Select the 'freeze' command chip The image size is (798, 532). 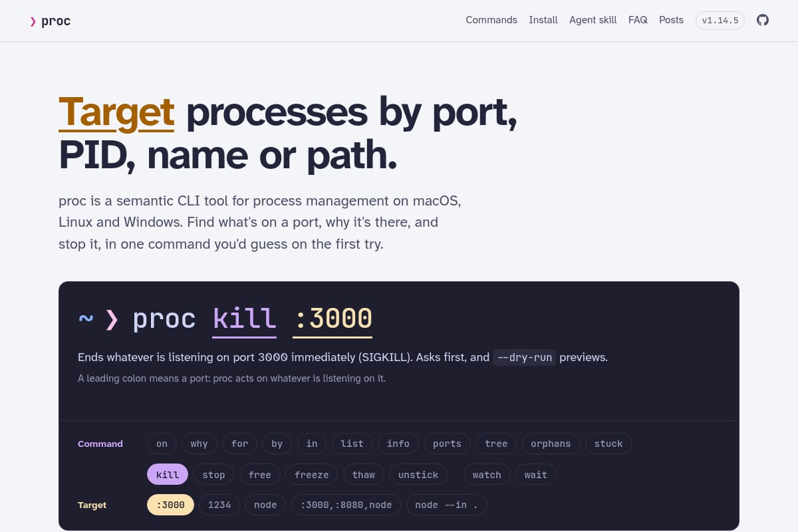(x=312, y=474)
